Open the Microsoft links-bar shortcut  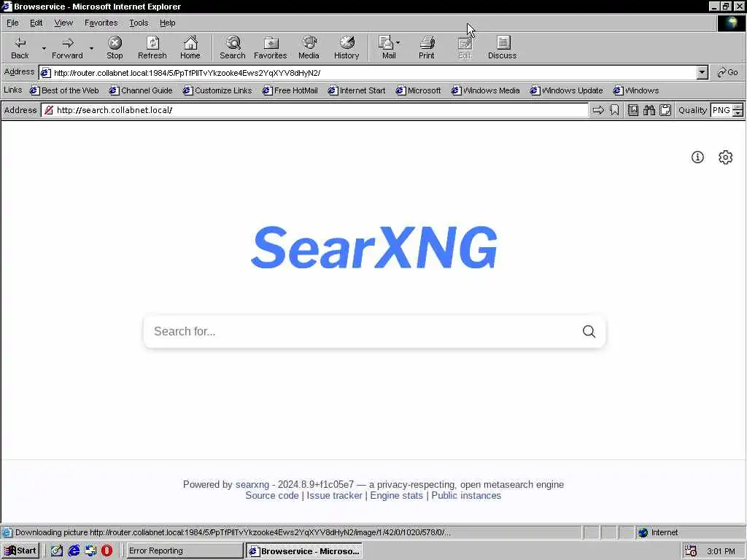click(x=418, y=90)
